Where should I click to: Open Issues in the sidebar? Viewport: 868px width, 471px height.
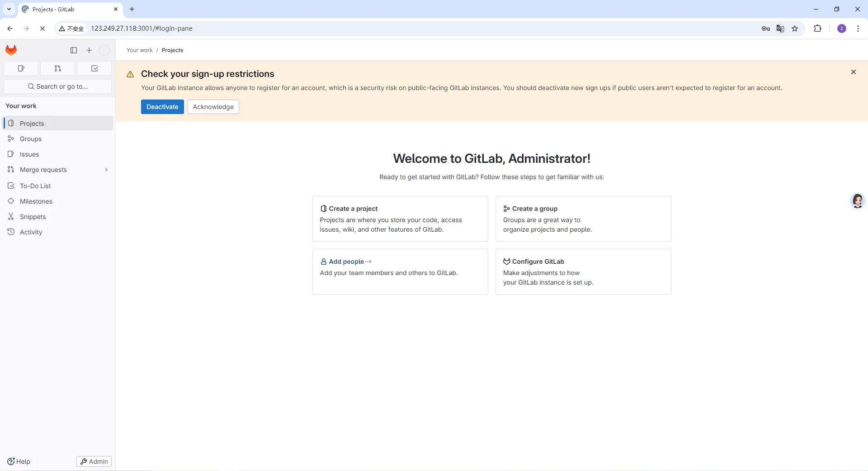coord(58,154)
